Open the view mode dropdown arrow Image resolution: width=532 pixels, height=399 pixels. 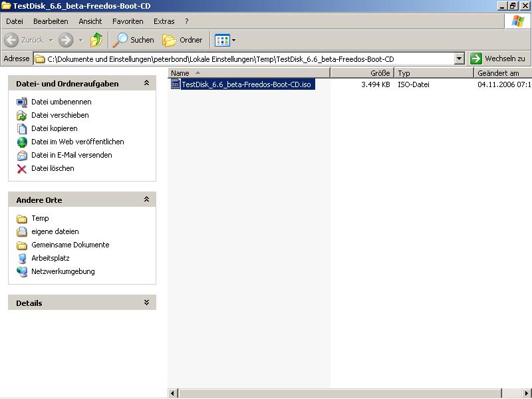click(234, 41)
